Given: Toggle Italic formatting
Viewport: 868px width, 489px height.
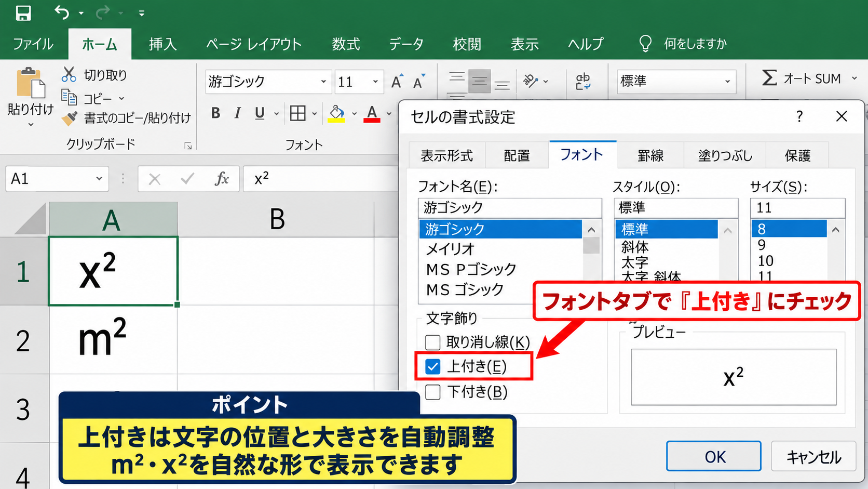Looking at the screenshot, I should pos(237,113).
